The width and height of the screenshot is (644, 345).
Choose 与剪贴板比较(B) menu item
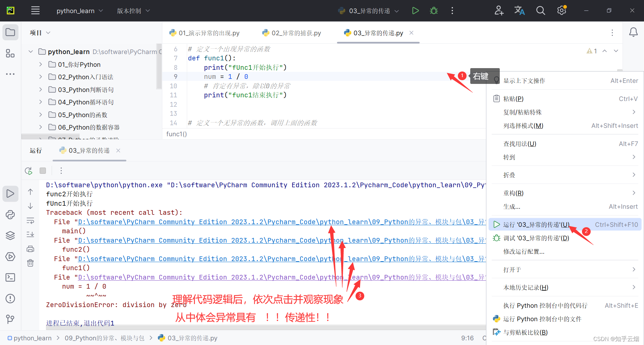pos(565,332)
